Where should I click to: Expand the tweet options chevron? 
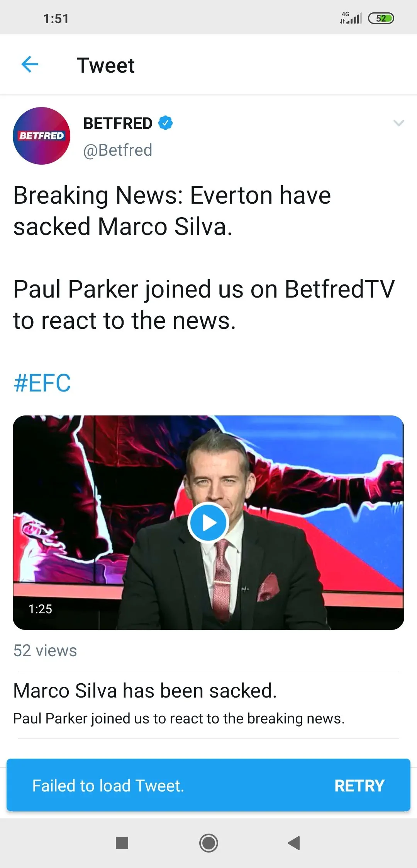tap(398, 123)
